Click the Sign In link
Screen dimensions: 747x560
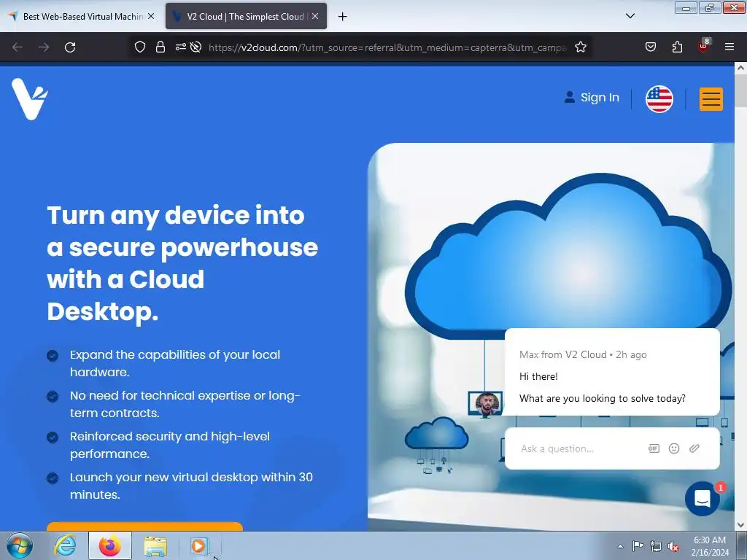[591, 98]
